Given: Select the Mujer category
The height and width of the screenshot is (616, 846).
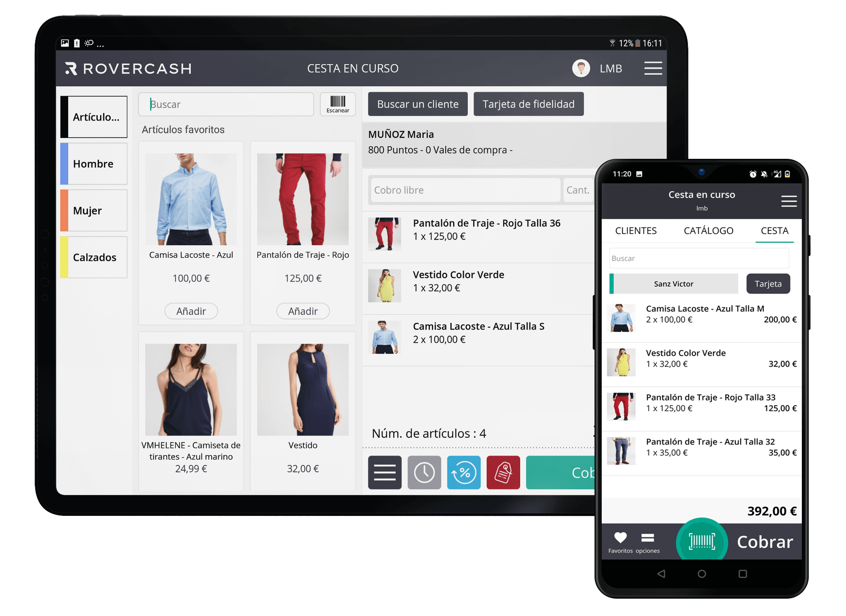Looking at the screenshot, I should 94,210.
